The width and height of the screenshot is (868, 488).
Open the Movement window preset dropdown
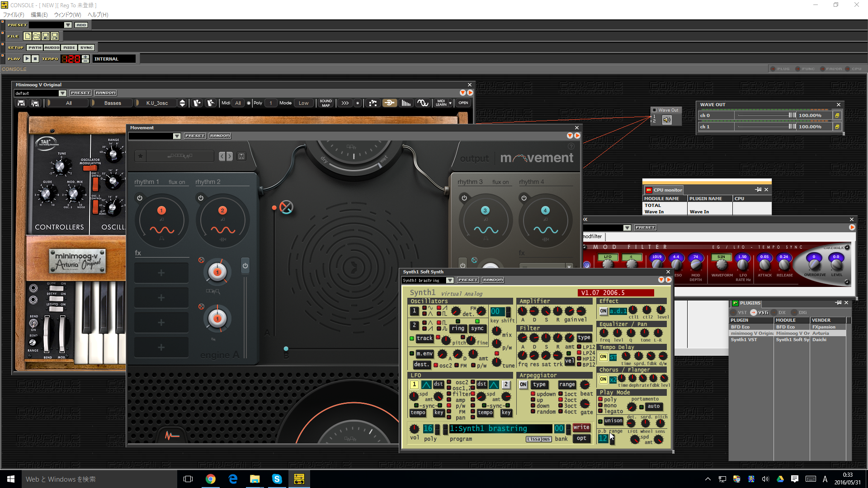pos(177,136)
